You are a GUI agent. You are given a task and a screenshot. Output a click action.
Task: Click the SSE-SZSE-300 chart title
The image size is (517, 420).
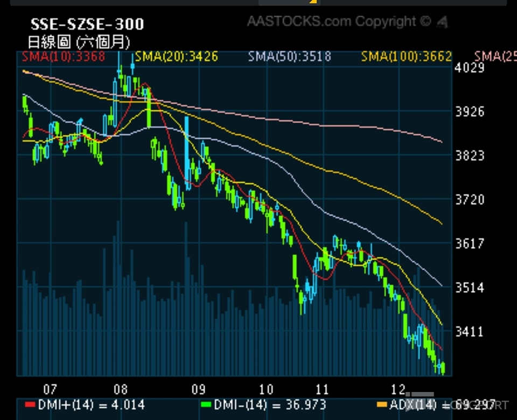pyautogui.click(x=87, y=24)
